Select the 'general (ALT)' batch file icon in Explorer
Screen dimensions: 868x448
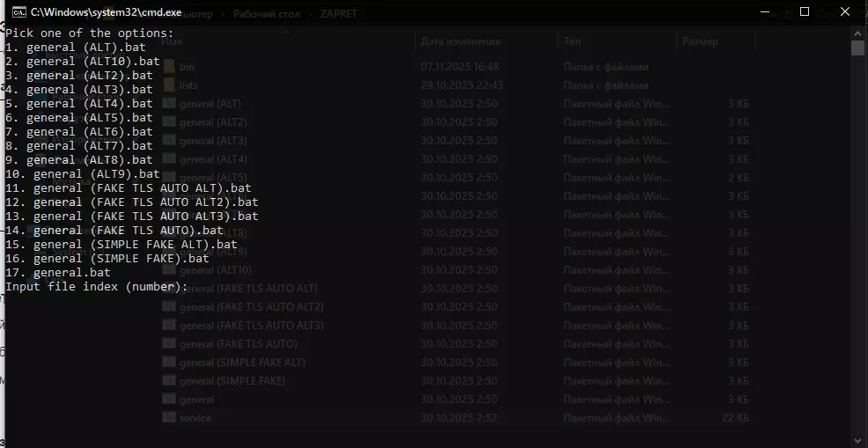point(169,104)
